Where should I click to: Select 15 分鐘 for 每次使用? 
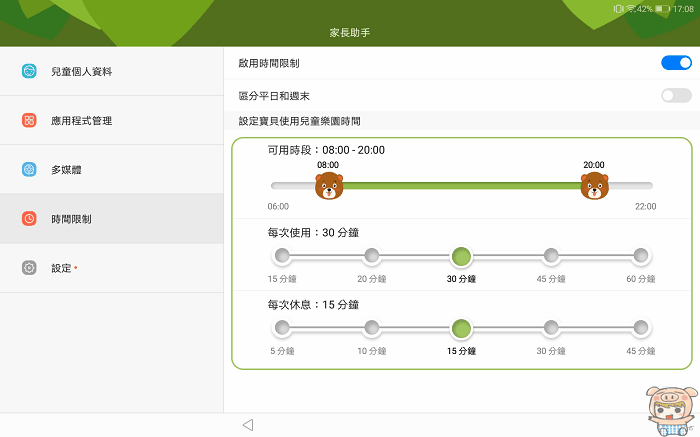coord(282,256)
